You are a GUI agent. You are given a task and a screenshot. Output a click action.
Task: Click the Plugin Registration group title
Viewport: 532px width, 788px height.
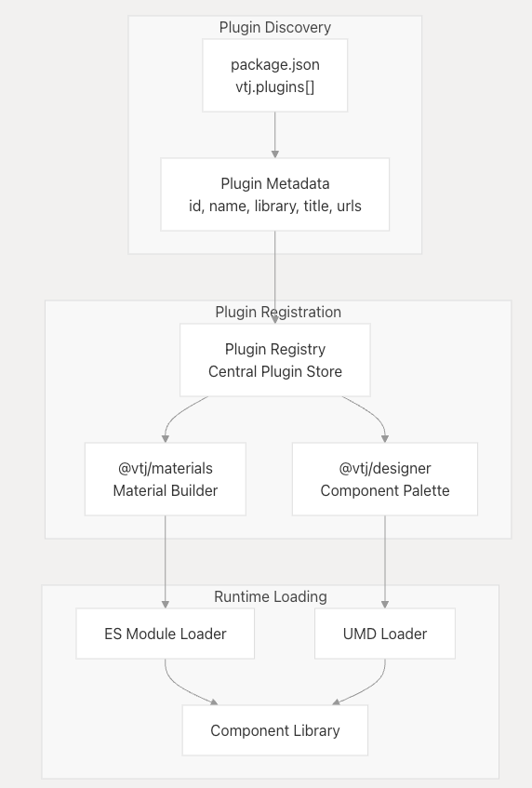pyautogui.click(x=278, y=312)
